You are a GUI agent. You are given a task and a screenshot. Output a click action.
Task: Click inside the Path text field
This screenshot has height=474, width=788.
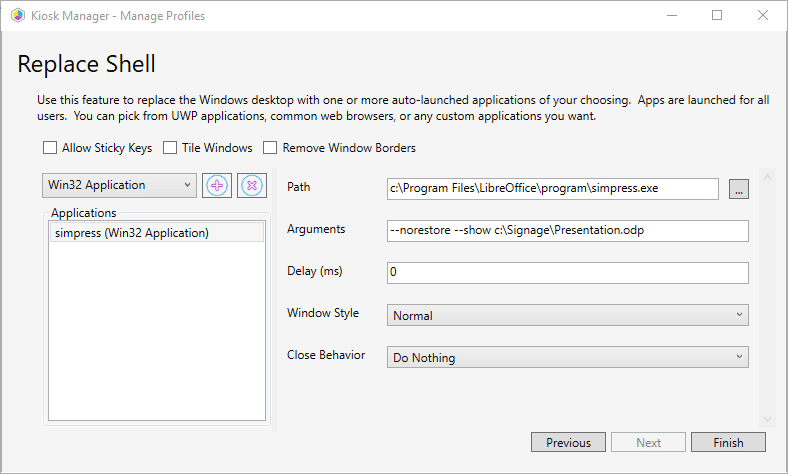point(552,188)
